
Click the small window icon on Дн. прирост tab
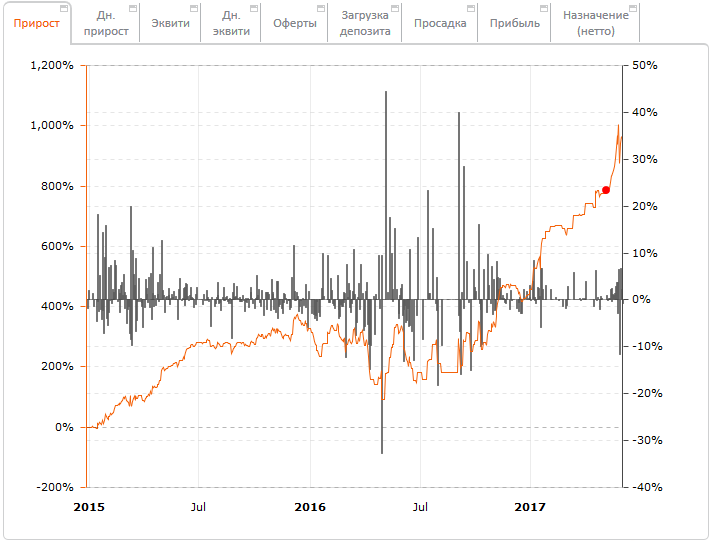click(132, 8)
